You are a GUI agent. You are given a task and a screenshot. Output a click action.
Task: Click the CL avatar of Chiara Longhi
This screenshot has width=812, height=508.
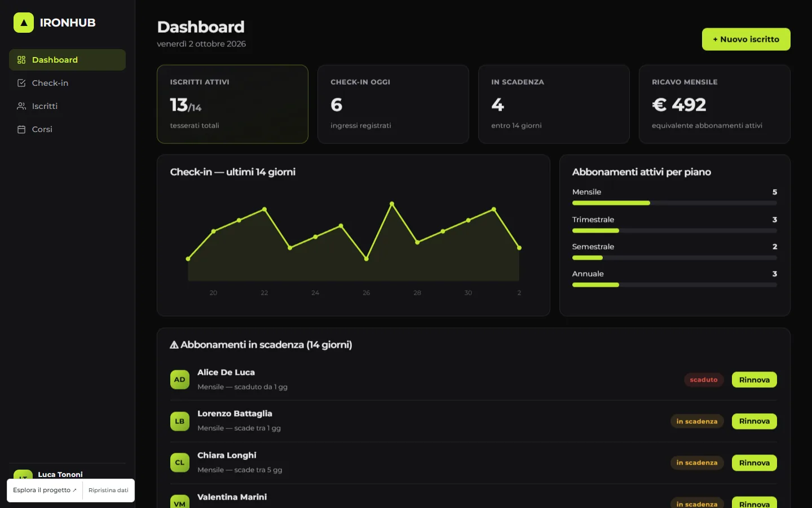(x=180, y=463)
